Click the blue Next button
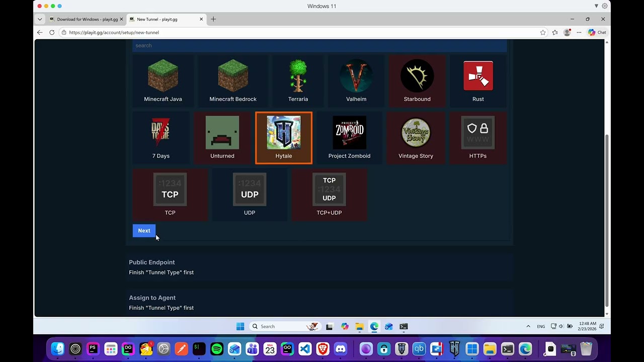 (x=144, y=231)
